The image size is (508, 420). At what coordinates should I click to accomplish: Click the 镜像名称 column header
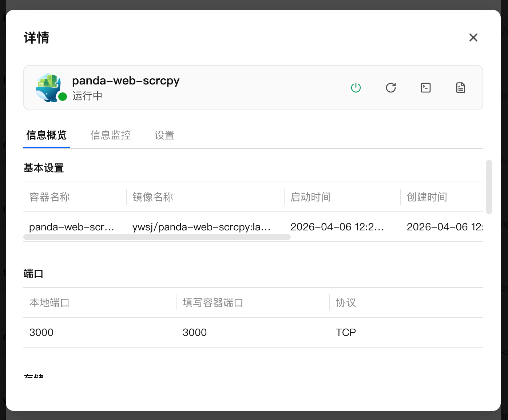pos(153,197)
